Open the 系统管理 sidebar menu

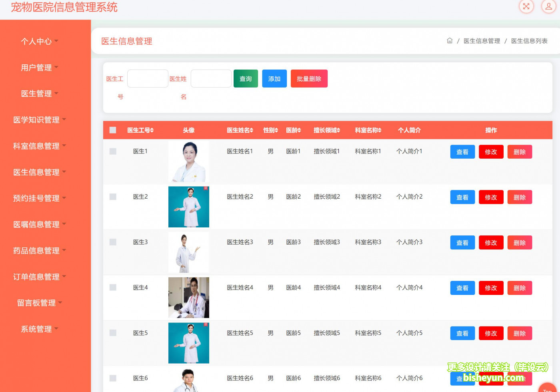pyautogui.click(x=40, y=329)
